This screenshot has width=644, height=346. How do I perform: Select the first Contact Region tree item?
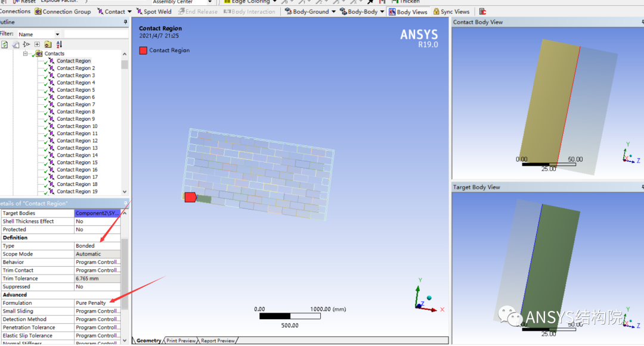[x=73, y=61]
